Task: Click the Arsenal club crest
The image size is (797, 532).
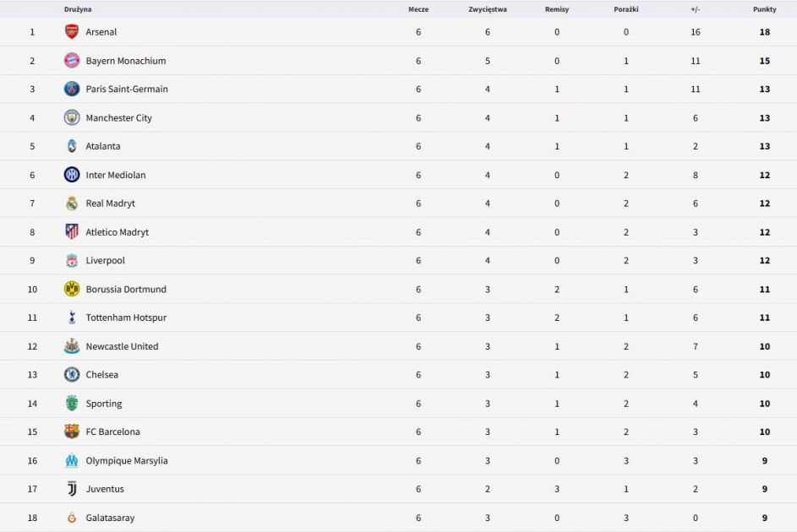Action: pyautogui.click(x=72, y=32)
